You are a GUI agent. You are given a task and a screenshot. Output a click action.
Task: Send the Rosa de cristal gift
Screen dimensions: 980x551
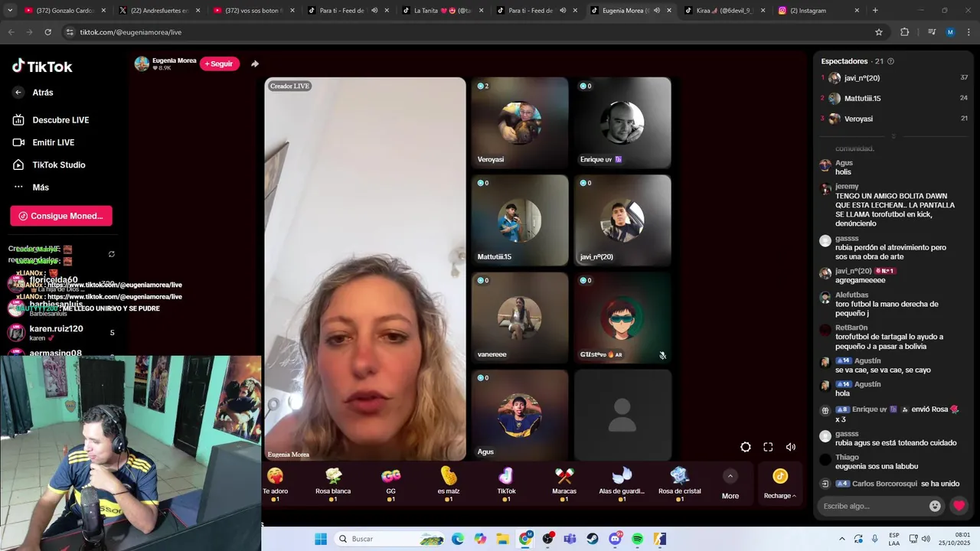(680, 484)
